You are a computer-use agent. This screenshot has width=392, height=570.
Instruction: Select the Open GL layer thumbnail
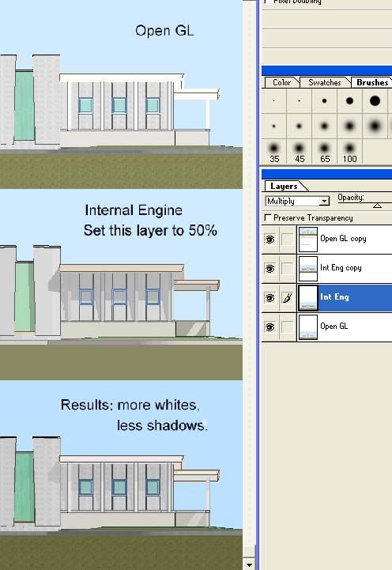pos(307,327)
